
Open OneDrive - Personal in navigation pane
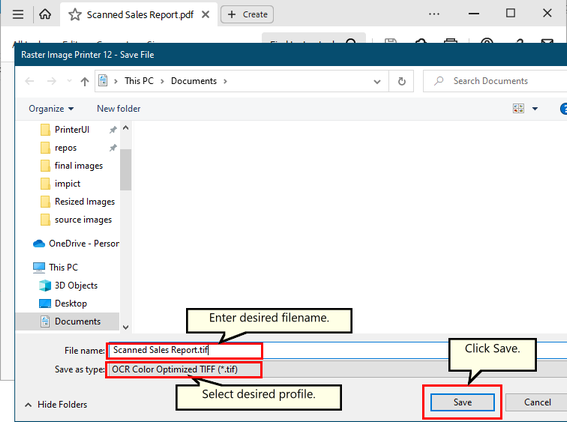point(76,244)
